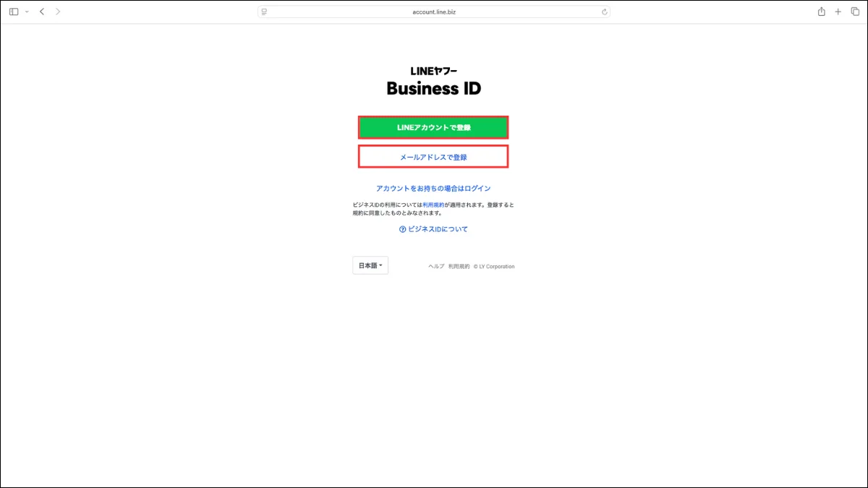
Task: Reload the page using refresh icon
Action: point(604,12)
